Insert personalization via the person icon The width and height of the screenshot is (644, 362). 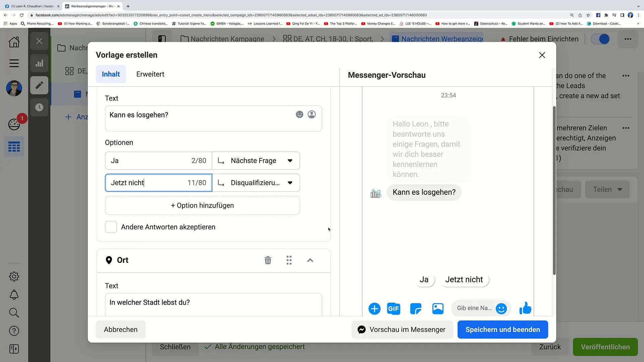(x=312, y=115)
